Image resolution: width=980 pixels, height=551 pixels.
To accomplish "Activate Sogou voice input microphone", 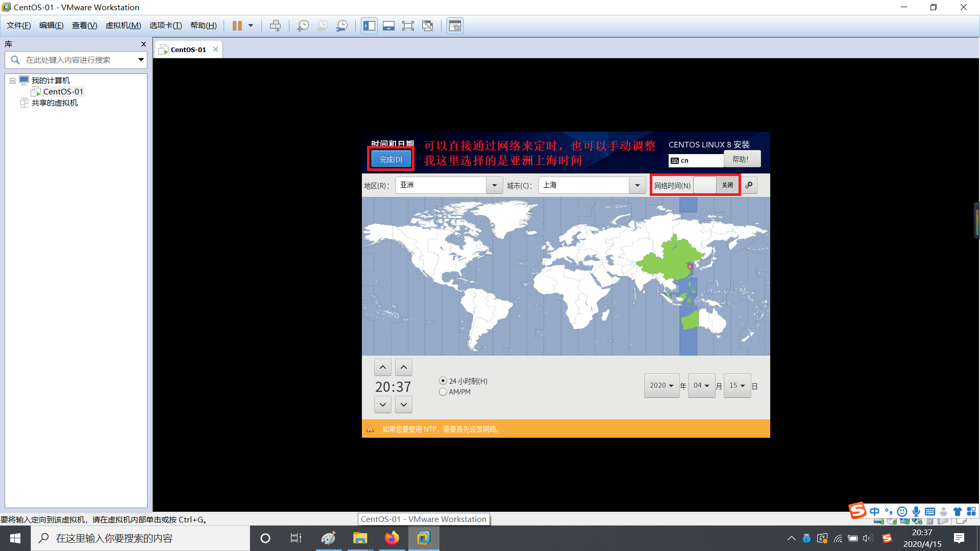I will coord(916,511).
